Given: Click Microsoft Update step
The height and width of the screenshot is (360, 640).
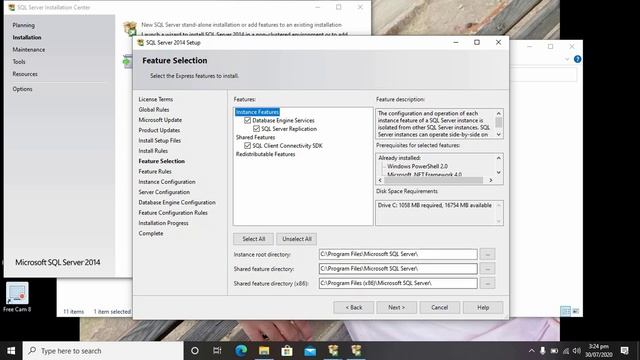Looking at the screenshot, I should [x=160, y=120].
